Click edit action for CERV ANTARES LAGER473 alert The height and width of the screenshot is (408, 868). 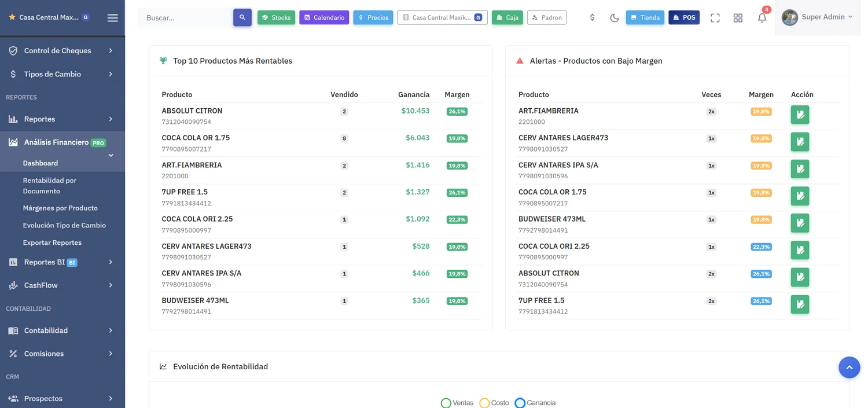[x=800, y=142]
